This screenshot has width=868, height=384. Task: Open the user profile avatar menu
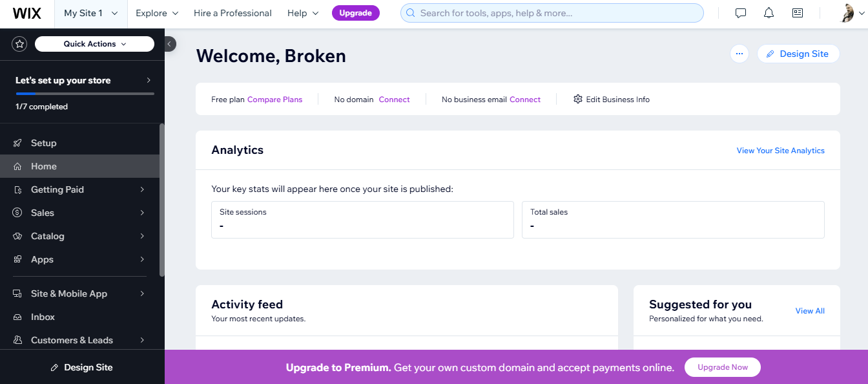click(847, 13)
